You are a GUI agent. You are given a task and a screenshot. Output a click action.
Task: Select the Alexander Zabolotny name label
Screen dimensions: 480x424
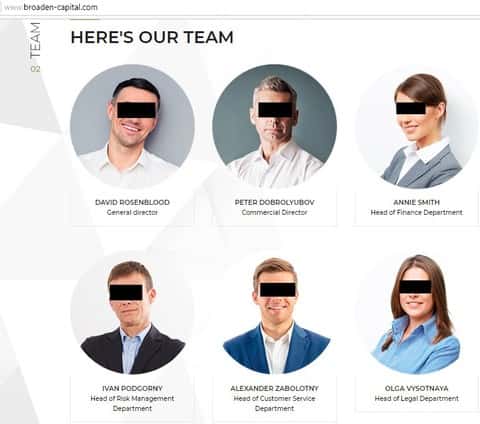click(x=275, y=388)
